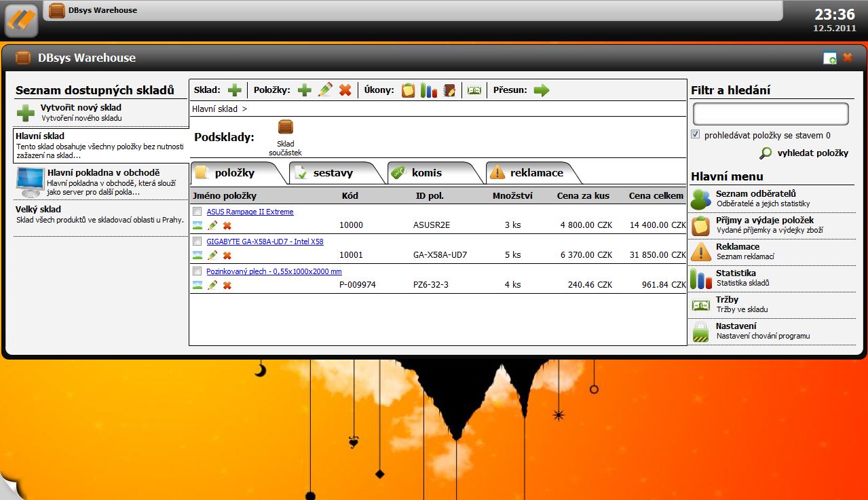The height and width of the screenshot is (500, 868).
Task: Click the green Přesun arrow icon
Action: click(x=541, y=90)
